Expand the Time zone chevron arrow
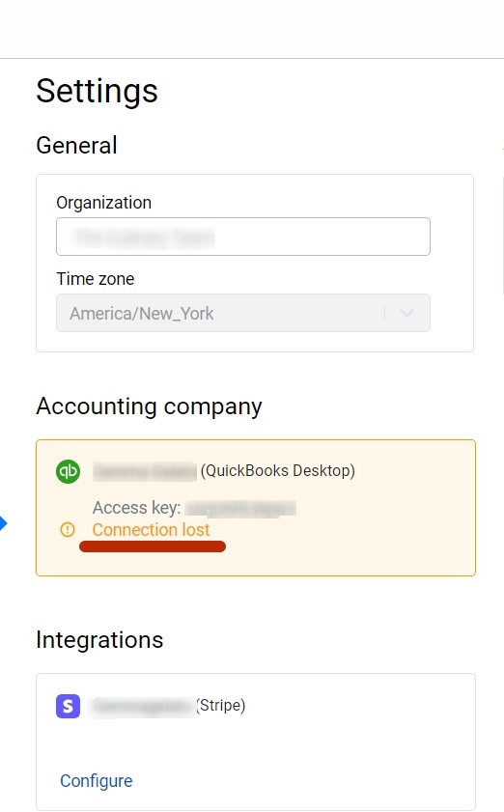Image resolution: width=504 pixels, height=812 pixels. point(407,313)
